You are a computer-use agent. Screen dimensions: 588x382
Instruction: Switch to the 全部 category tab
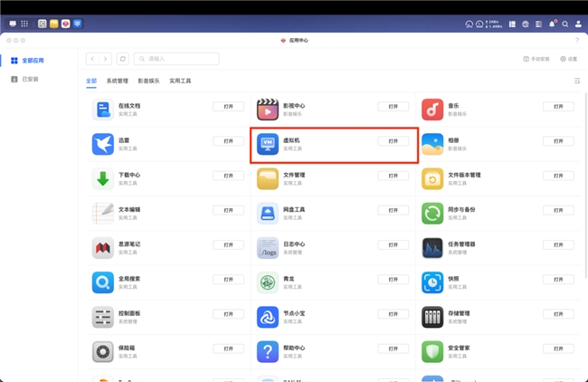(x=91, y=81)
